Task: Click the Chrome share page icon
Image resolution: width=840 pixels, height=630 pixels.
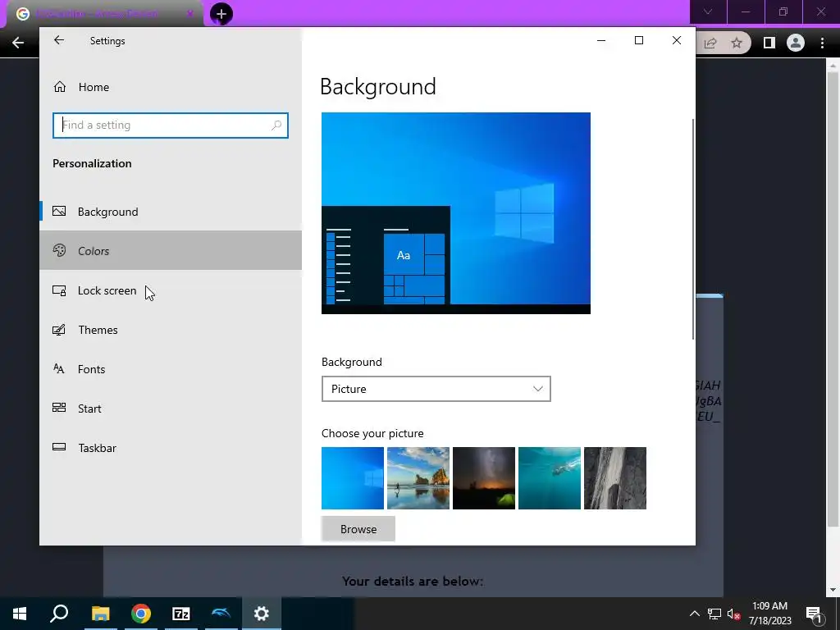Action: point(710,43)
